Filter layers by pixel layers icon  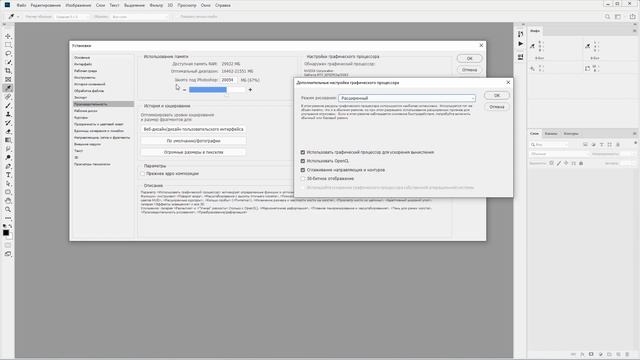tap(585, 144)
